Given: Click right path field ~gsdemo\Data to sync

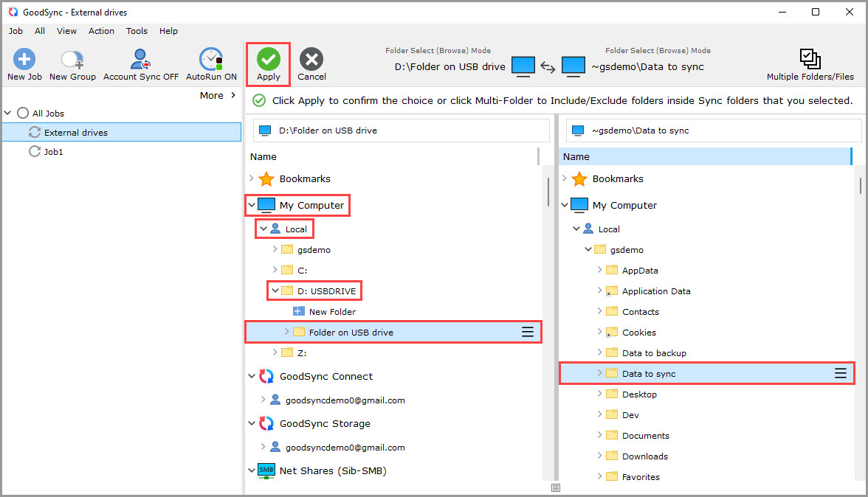Looking at the screenshot, I should (714, 131).
